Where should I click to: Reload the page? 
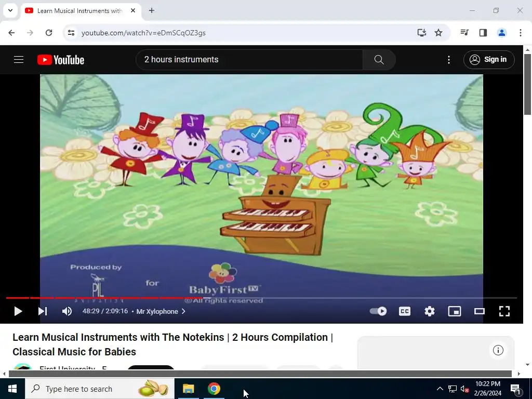click(49, 33)
